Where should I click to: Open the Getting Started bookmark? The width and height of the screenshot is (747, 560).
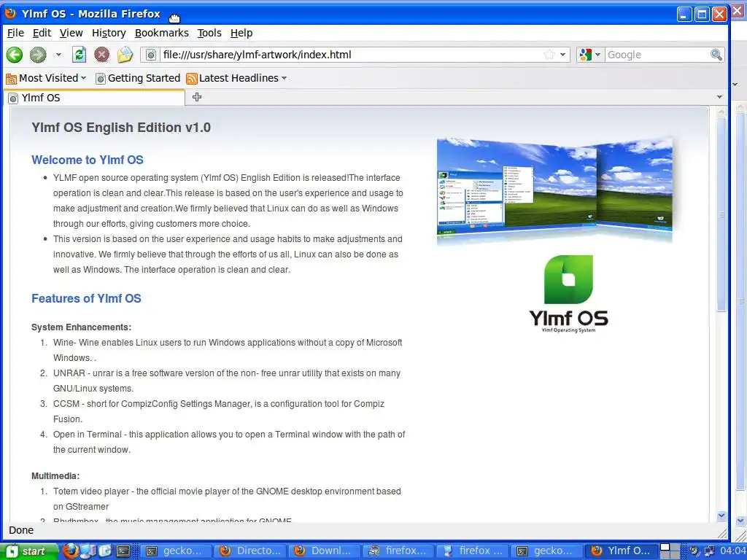[x=138, y=78]
